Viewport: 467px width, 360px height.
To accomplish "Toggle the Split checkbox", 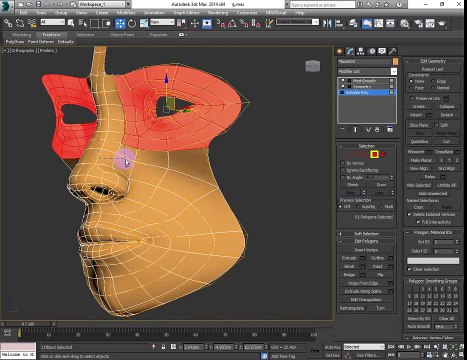I will (x=436, y=125).
